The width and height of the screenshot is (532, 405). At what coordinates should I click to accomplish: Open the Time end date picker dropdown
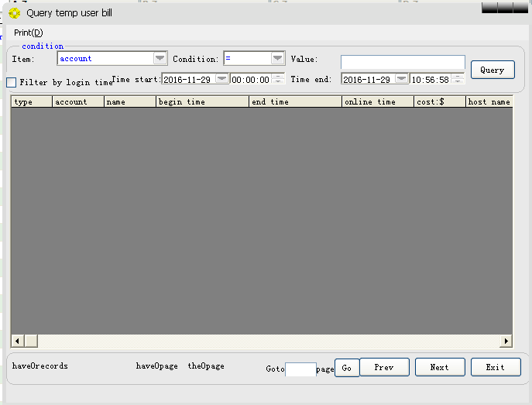[x=401, y=79]
